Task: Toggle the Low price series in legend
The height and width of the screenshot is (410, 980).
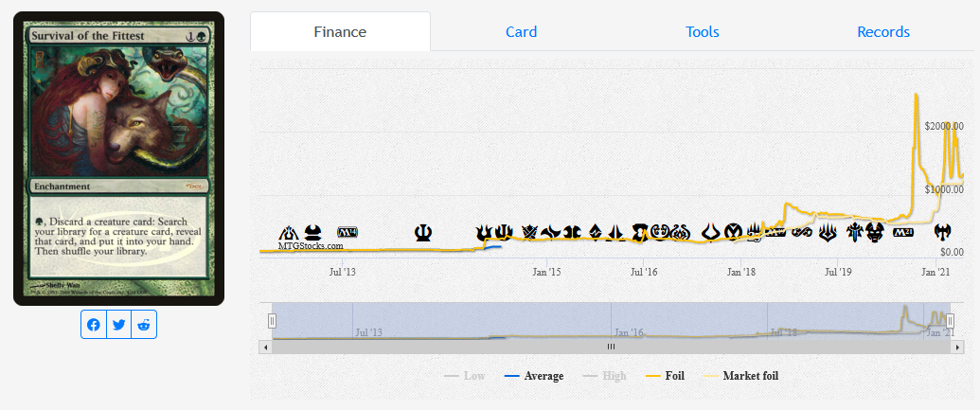Action: pos(465,376)
